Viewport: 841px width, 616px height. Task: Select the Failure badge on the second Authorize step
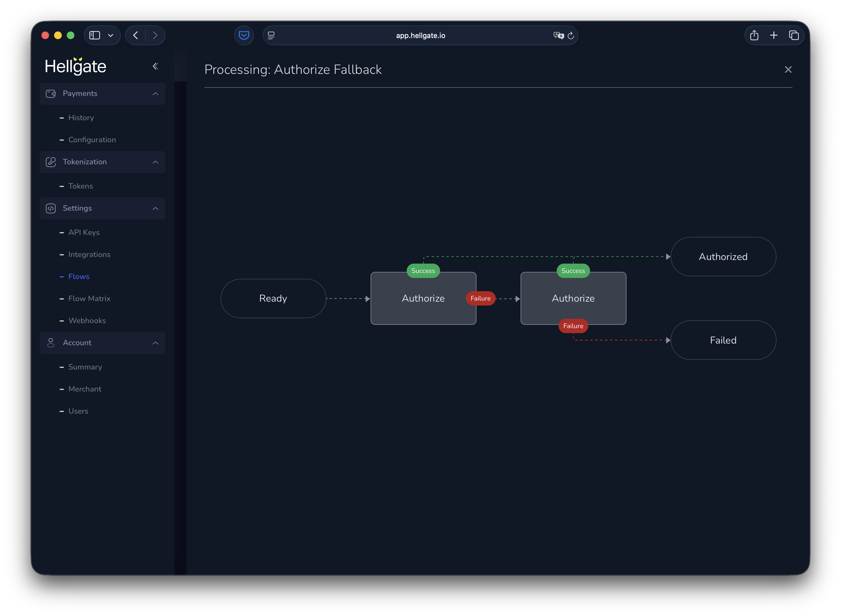click(x=573, y=326)
